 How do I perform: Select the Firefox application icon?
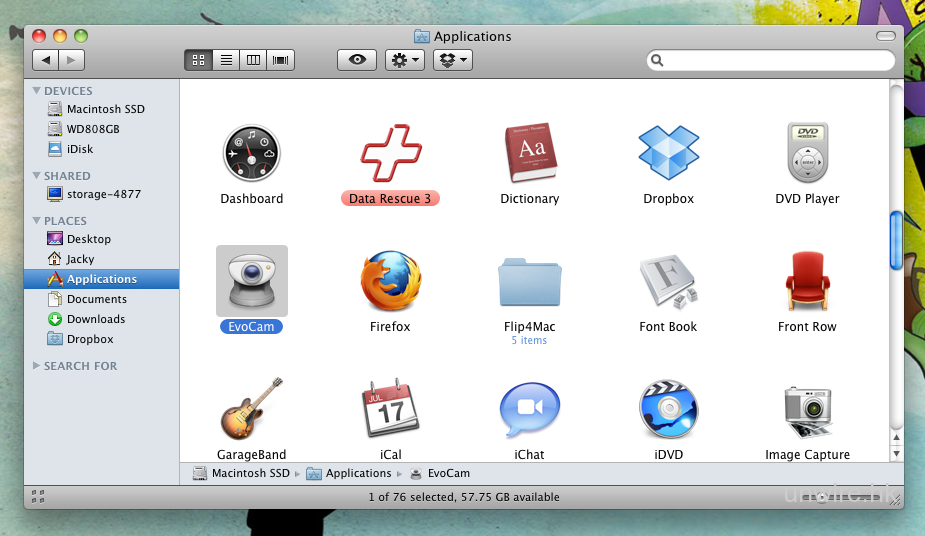[x=390, y=281]
